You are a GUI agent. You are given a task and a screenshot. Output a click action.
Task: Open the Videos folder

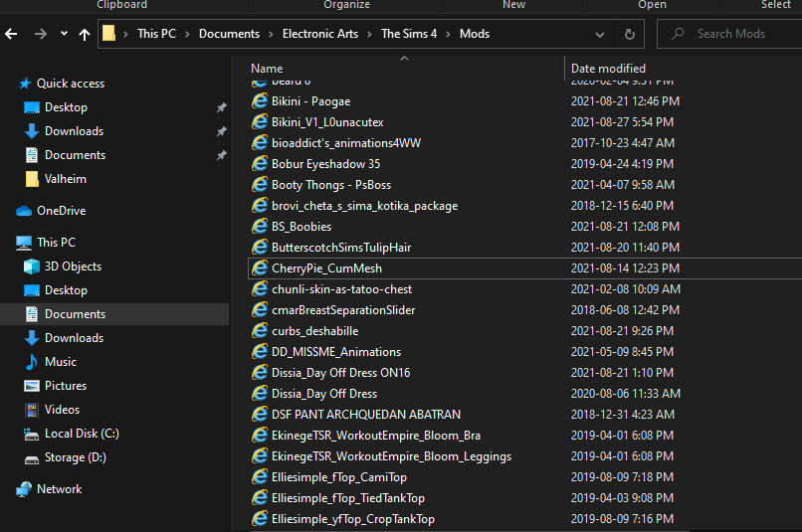click(62, 410)
